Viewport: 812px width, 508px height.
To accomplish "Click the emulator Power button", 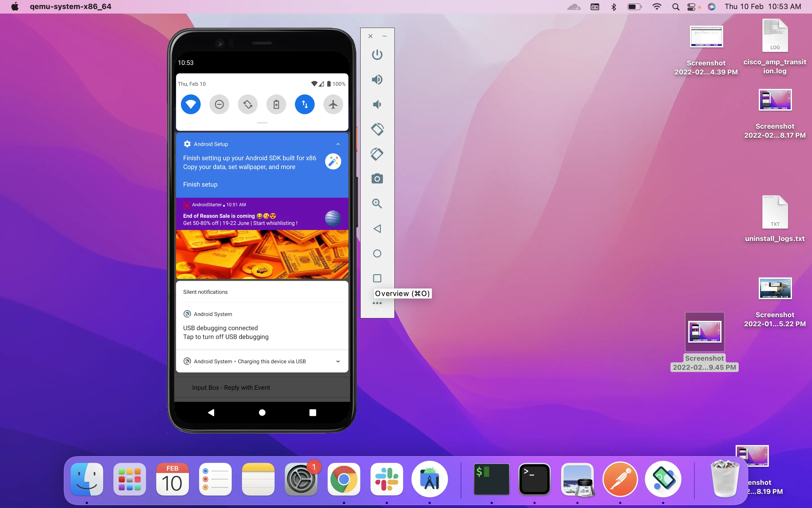I will click(x=377, y=54).
